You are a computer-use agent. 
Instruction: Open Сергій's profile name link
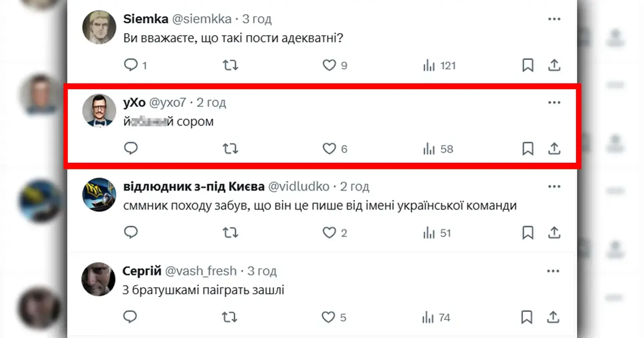[x=142, y=271]
